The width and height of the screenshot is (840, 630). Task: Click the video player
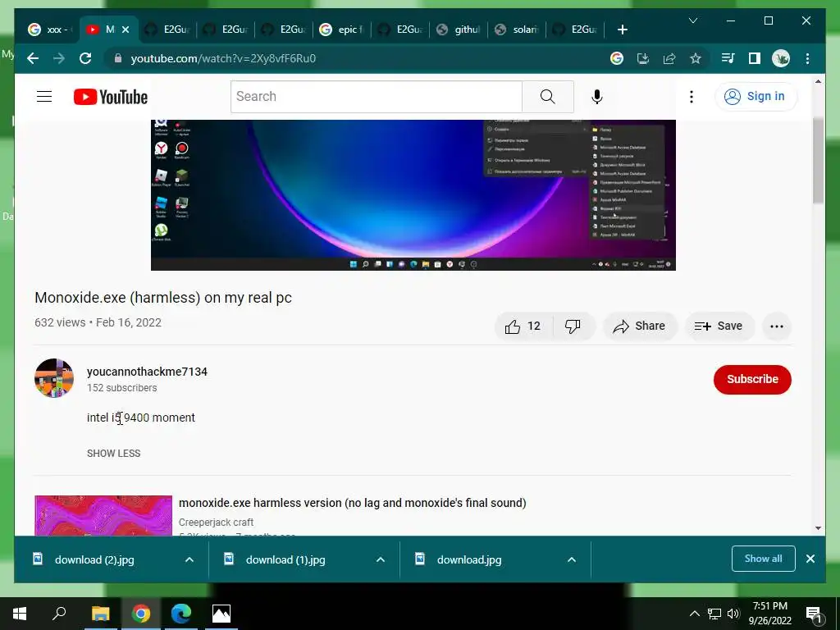coord(413,195)
